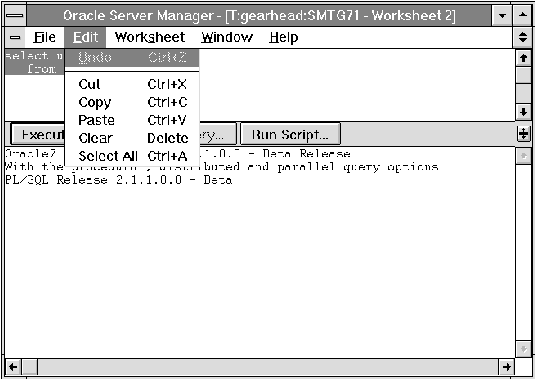Click the greyed-out Undo menu entry
The width and height of the screenshot is (536, 383).
point(132,57)
